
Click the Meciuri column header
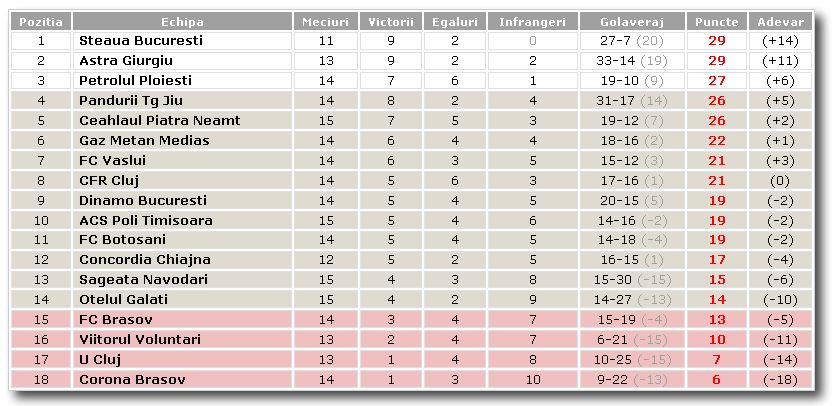pos(326,22)
